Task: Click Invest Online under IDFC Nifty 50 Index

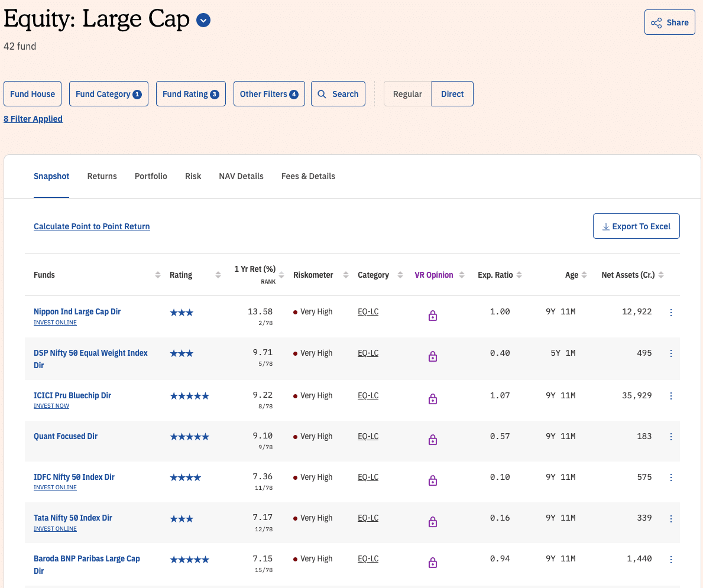Action: pos(55,487)
